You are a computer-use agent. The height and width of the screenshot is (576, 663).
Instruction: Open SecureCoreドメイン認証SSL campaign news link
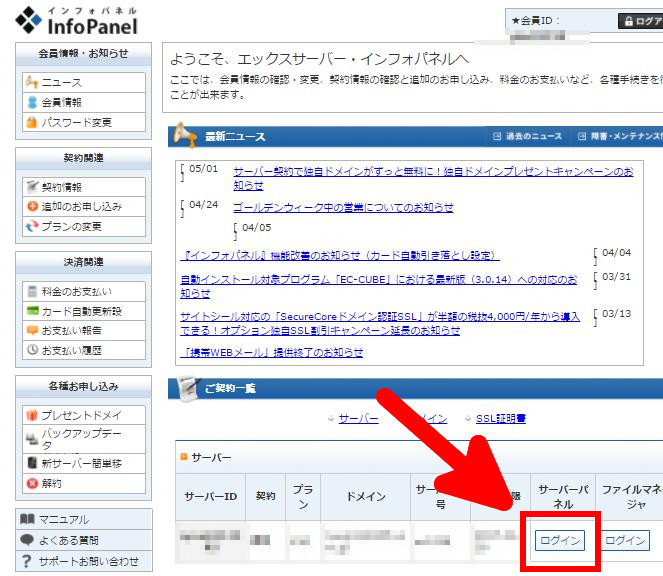[380, 323]
